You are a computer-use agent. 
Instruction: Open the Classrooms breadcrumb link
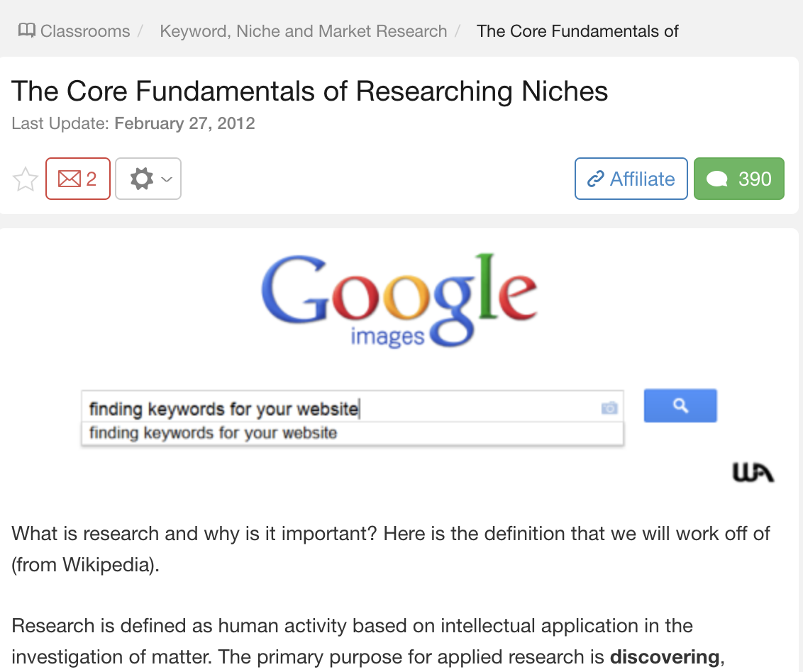pyautogui.click(x=85, y=31)
